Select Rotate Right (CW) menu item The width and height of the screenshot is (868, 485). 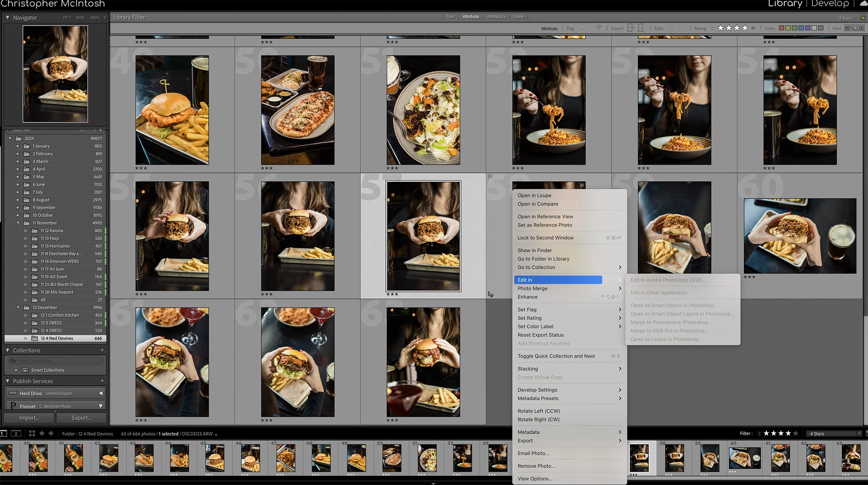(x=538, y=419)
